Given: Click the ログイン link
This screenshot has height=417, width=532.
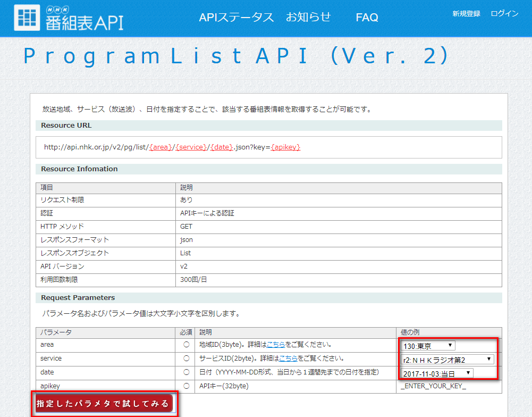Looking at the screenshot, I should click(x=504, y=14).
